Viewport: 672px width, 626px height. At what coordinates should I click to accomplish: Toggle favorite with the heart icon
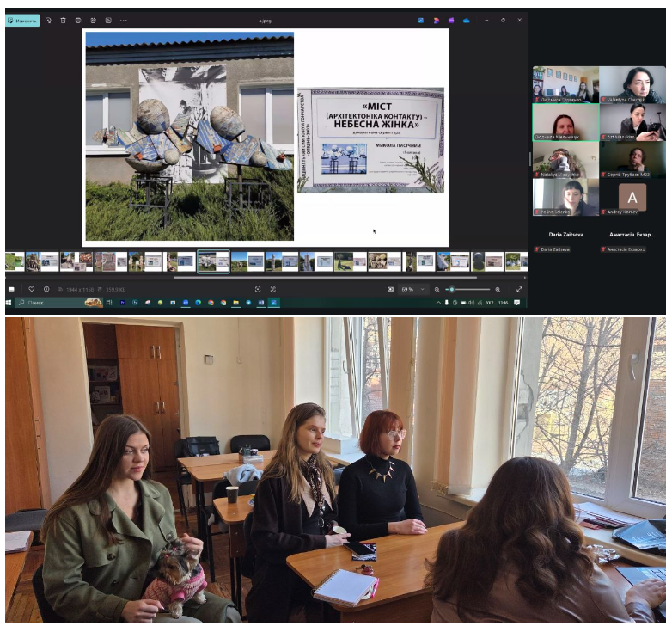pyautogui.click(x=32, y=289)
